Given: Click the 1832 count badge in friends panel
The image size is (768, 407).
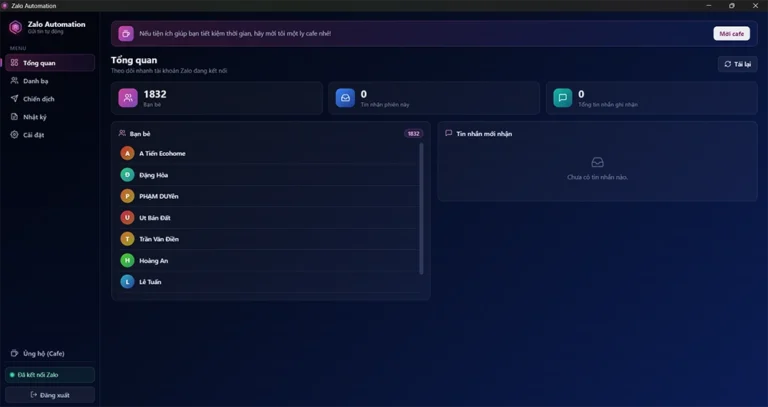Looking at the screenshot, I should coord(414,134).
